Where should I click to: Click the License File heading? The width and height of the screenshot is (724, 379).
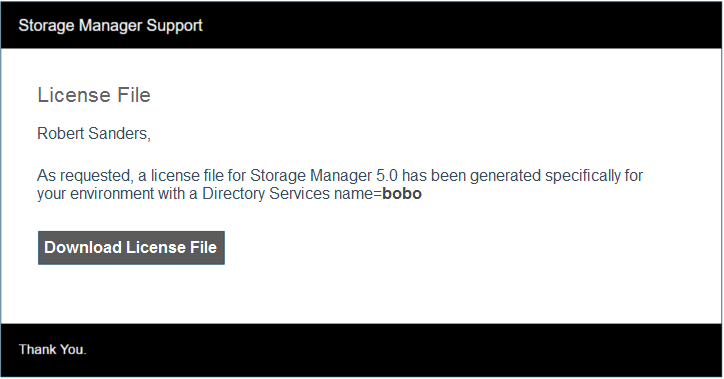[94, 95]
